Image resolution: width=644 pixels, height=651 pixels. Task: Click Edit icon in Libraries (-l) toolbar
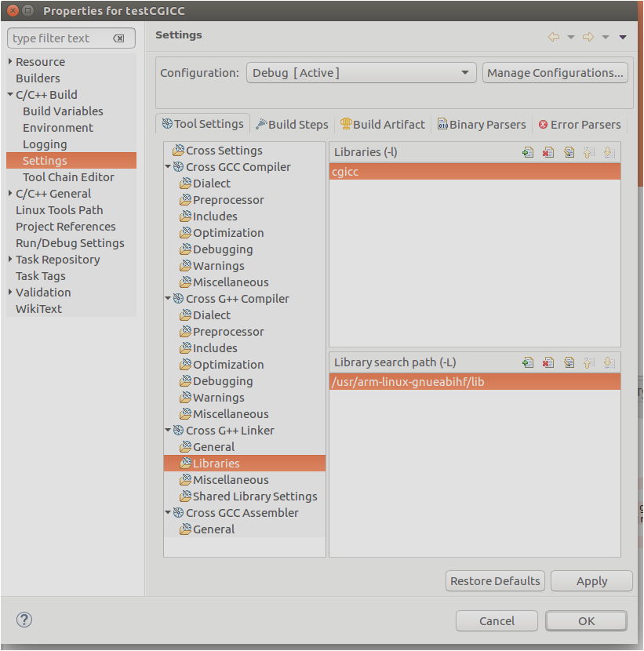point(569,152)
